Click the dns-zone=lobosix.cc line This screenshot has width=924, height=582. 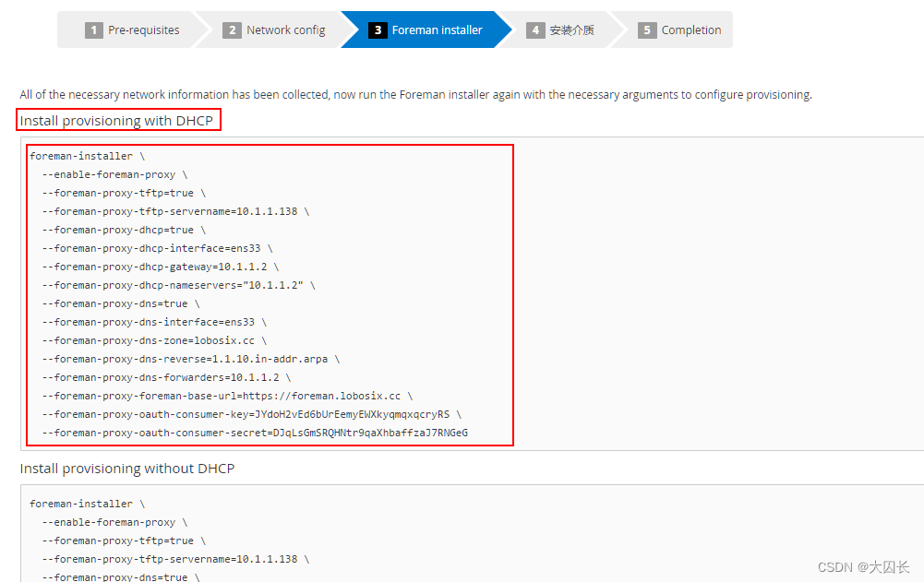[154, 340]
